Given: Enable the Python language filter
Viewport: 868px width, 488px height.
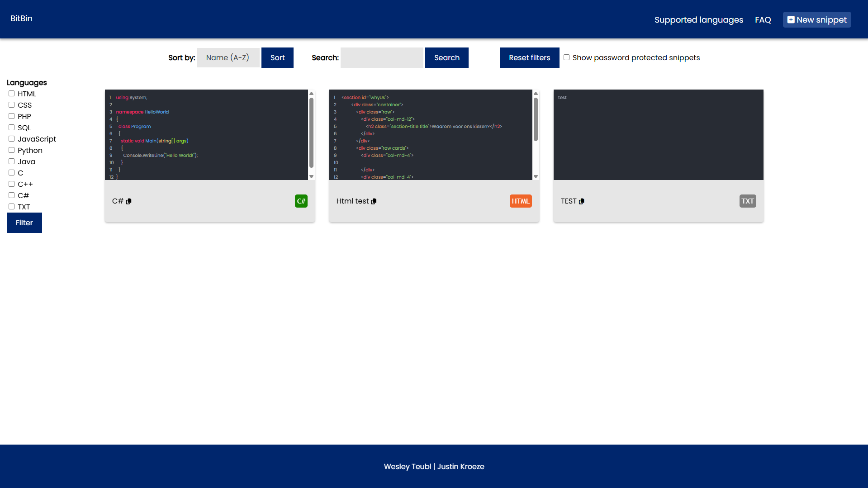Looking at the screenshot, I should [11, 150].
